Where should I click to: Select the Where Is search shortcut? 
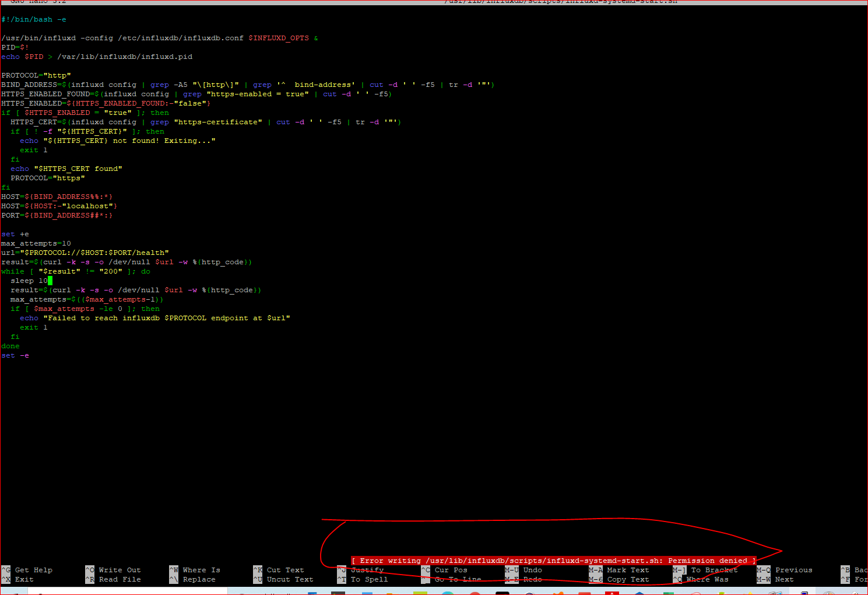201,570
